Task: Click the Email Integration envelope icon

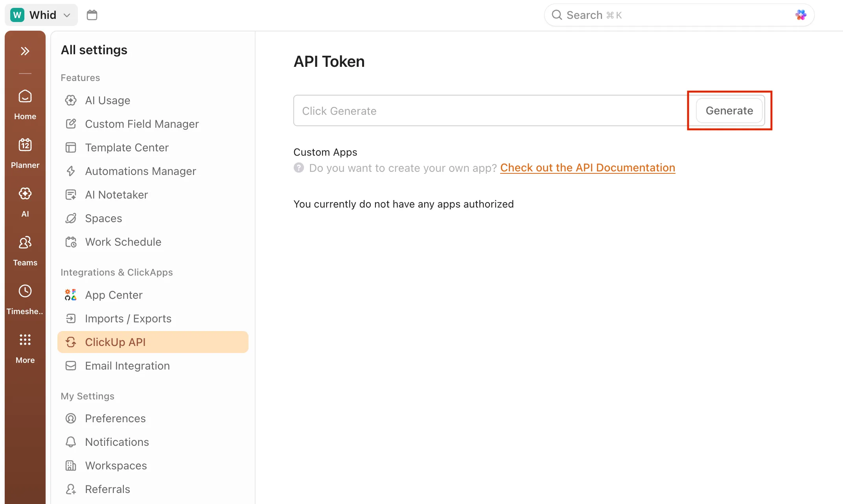Action: point(71,366)
